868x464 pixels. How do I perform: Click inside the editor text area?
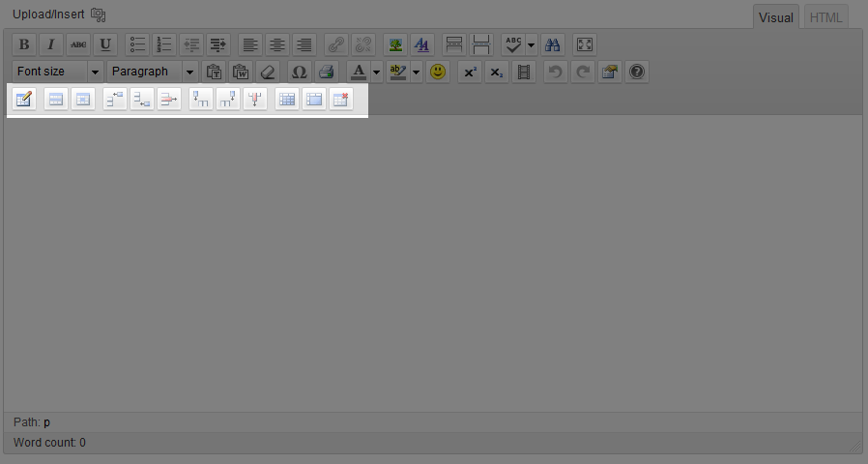[433, 261]
